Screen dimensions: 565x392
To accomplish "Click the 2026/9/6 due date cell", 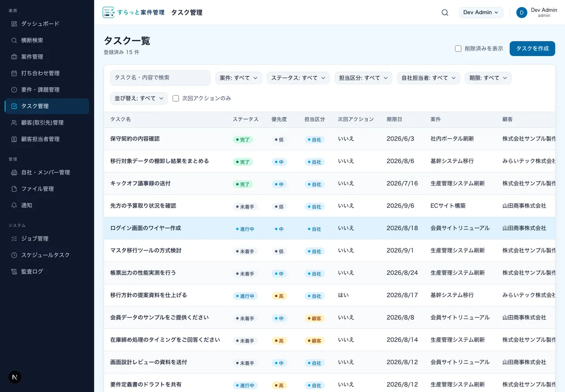I will 400,206.
